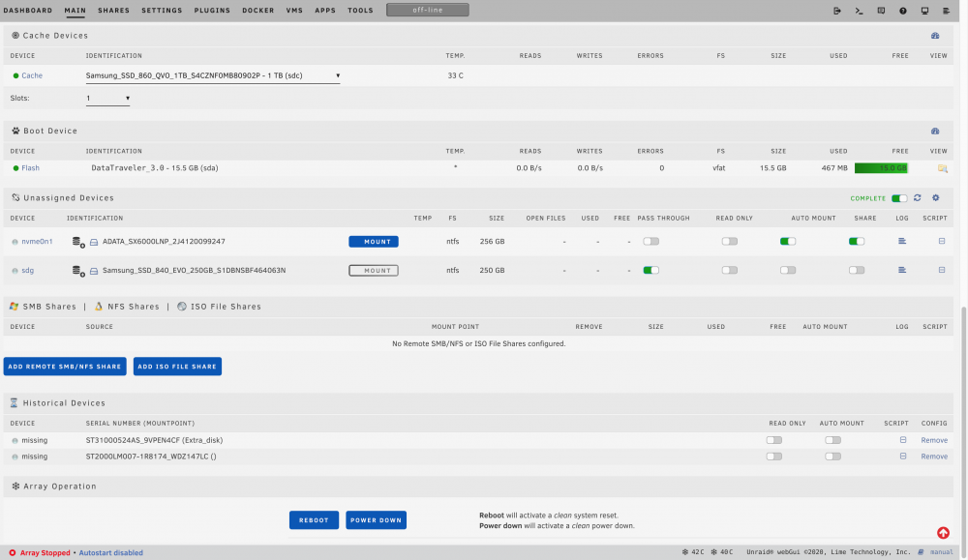Click ADD REMOTE SMB/NFS SHARE button
968x560 pixels.
pyautogui.click(x=65, y=367)
